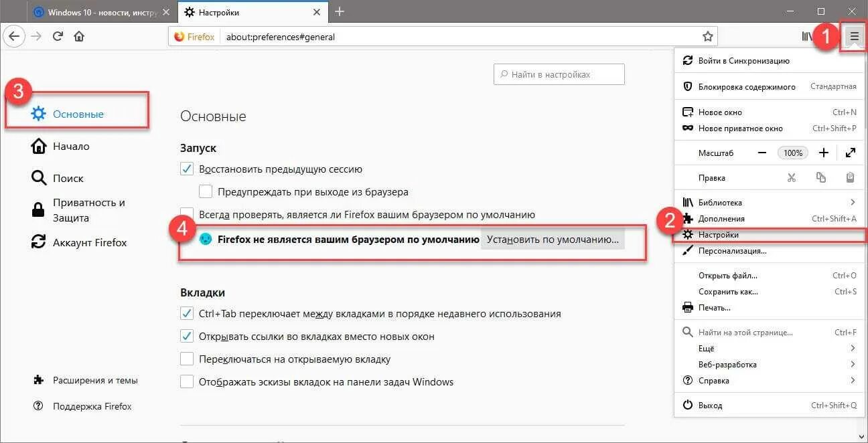Bookmark this page with the star

click(x=707, y=37)
